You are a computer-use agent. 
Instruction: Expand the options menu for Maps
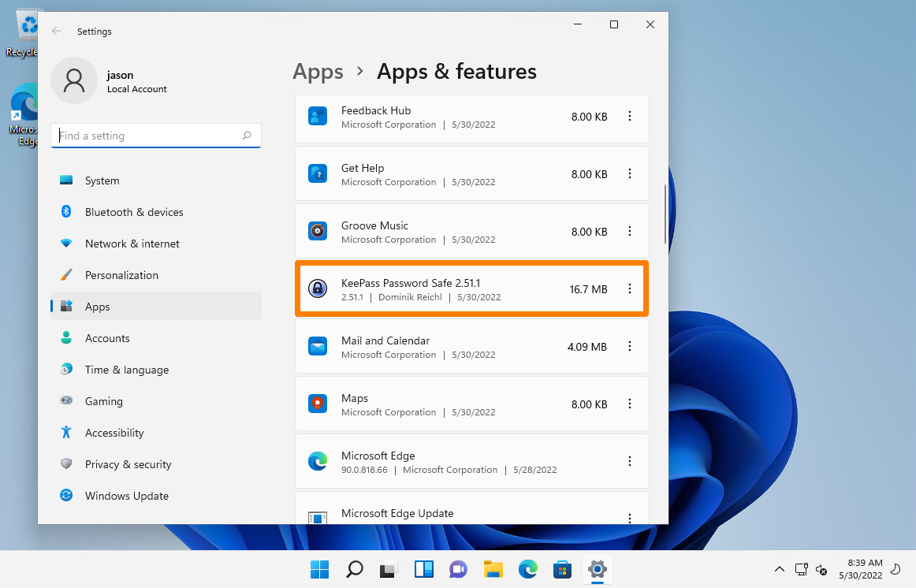(629, 404)
